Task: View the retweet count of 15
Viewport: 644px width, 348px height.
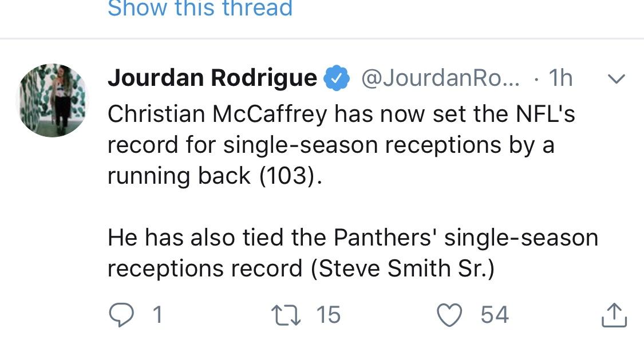Action: pyautogui.click(x=328, y=315)
